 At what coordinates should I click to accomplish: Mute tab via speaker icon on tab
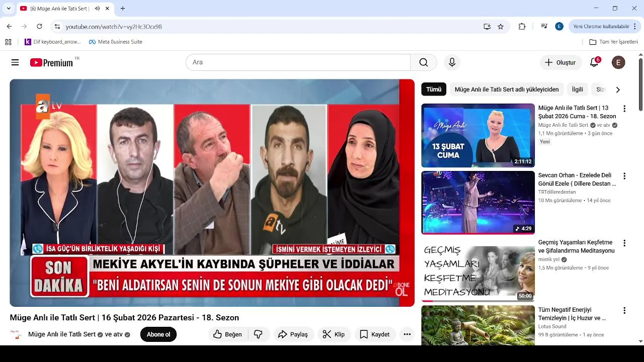(97, 9)
